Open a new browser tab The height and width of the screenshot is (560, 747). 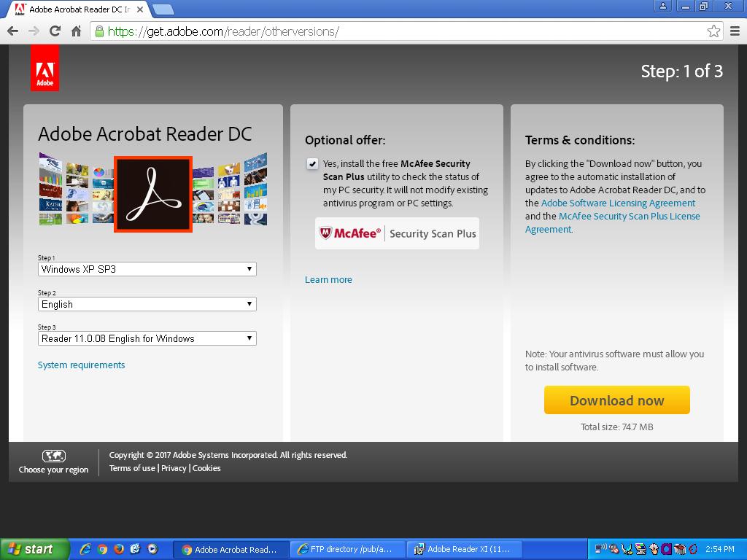163,9
